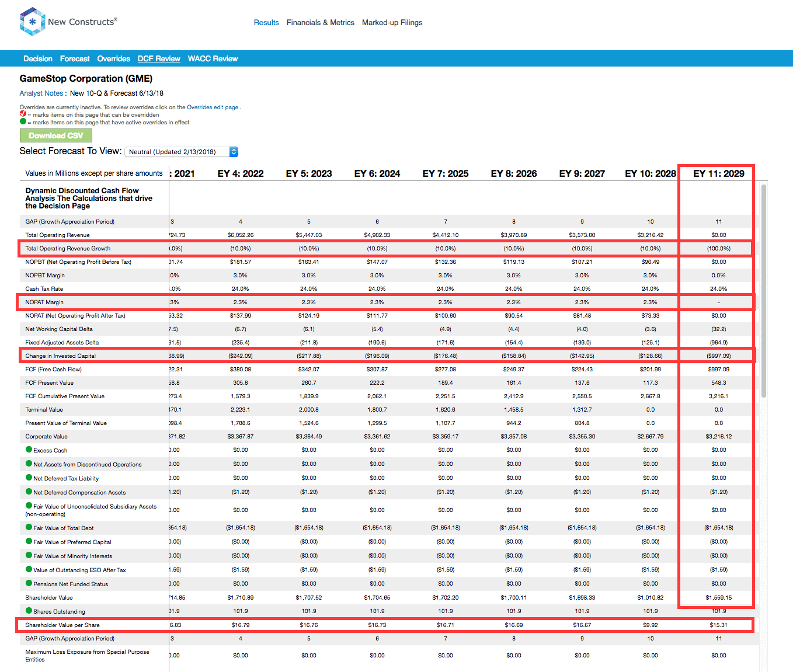Click green dot beside Net Deferred Compensation Assets
793x672 pixels.
[29, 492]
